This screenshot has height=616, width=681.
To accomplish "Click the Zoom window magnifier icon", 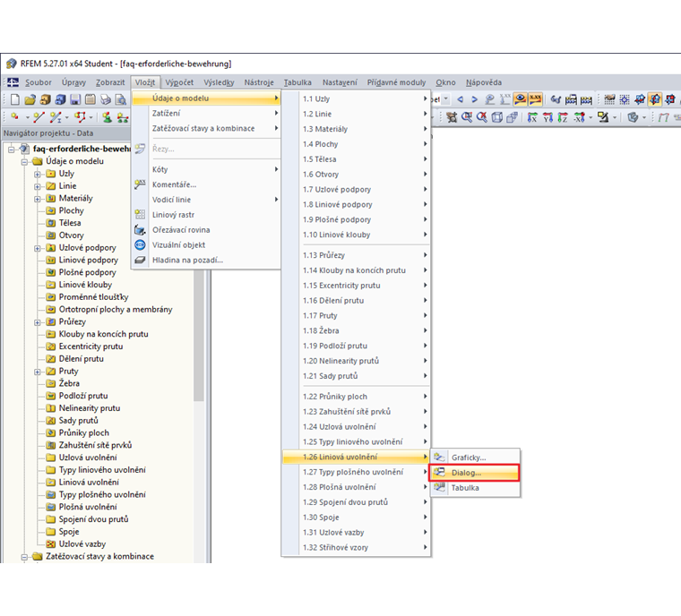I will click(x=467, y=116).
